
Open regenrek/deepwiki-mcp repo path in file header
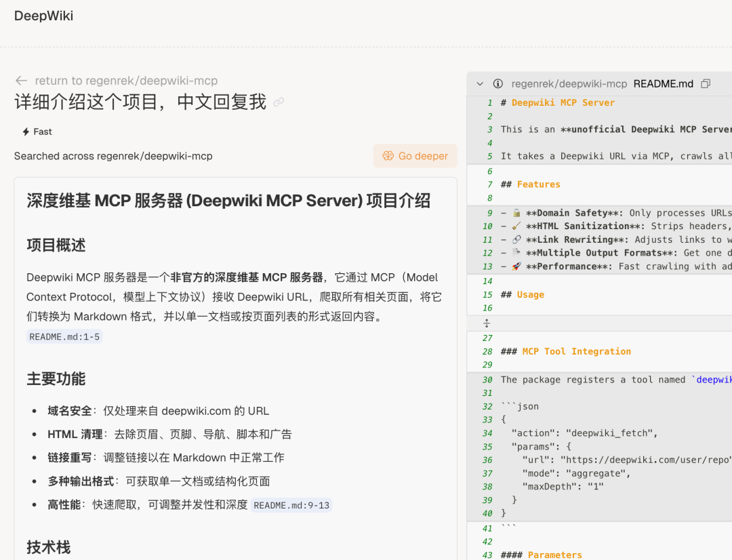569,84
